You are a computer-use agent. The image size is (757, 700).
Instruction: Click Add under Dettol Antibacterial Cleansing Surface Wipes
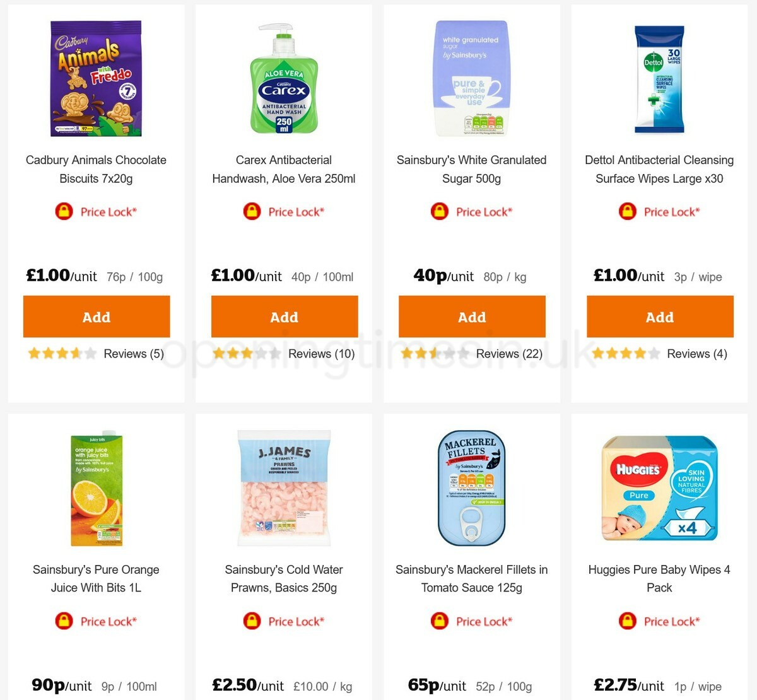(x=659, y=317)
